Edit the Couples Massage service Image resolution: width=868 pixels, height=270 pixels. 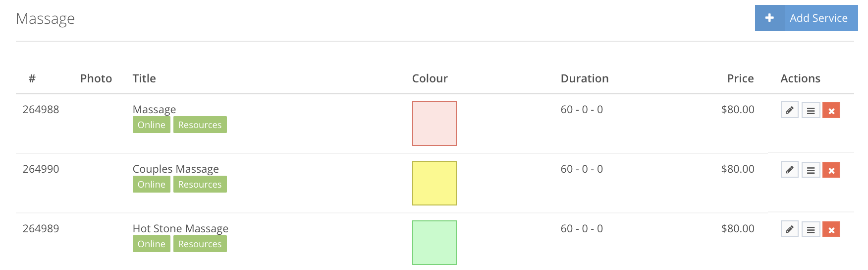789,170
